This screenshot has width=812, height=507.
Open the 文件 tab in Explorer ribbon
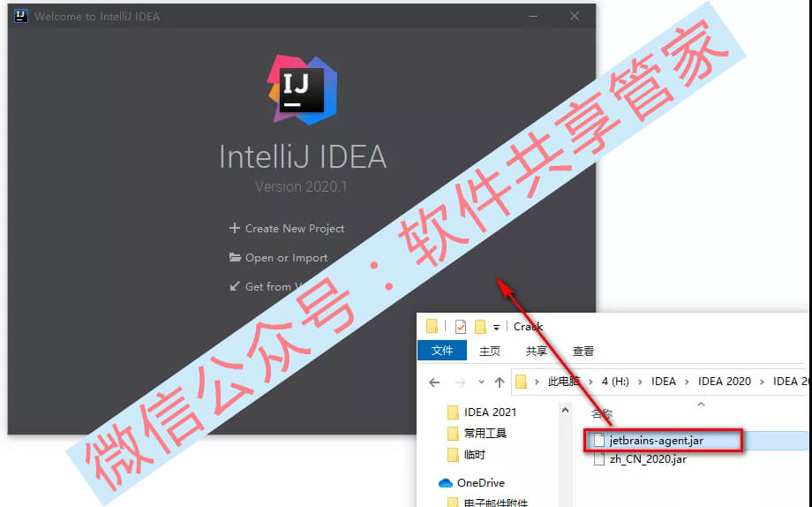(x=441, y=351)
